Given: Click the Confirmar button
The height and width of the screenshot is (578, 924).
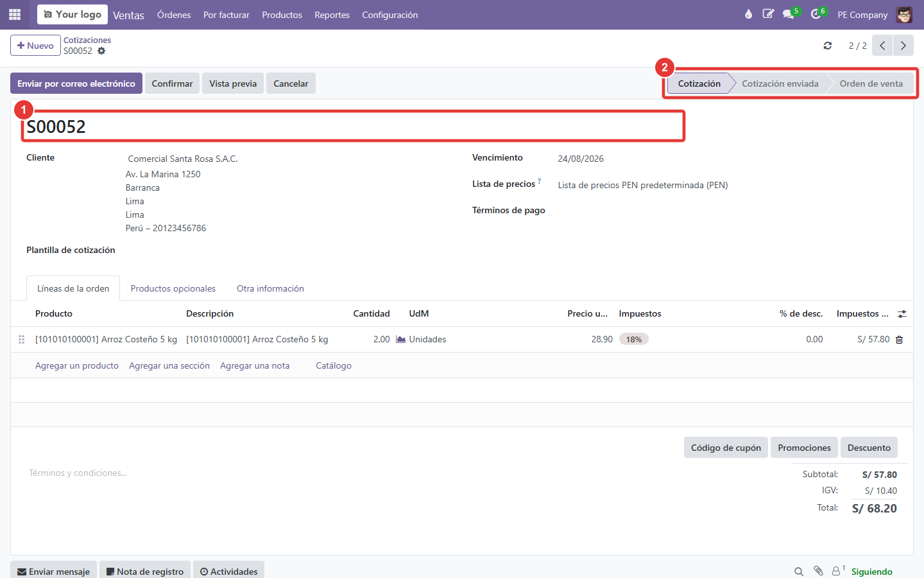Looking at the screenshot, I should (172, 83).
